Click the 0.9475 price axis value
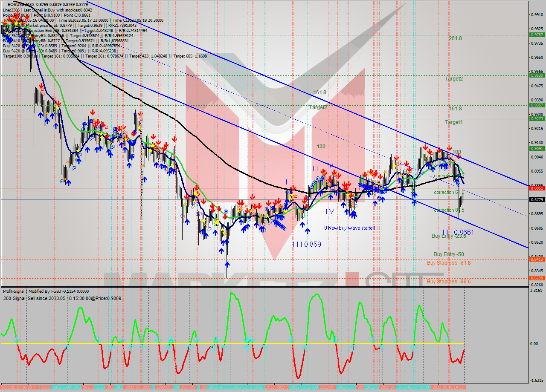 tap(536, 86)
